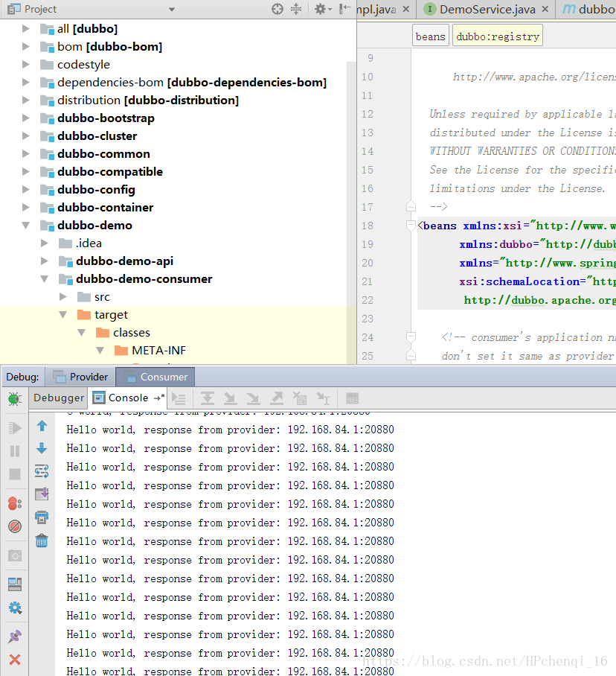Screen dimensions: 616x676
Task: Switch to Consumer debug tab
Action: coord(155,377)
